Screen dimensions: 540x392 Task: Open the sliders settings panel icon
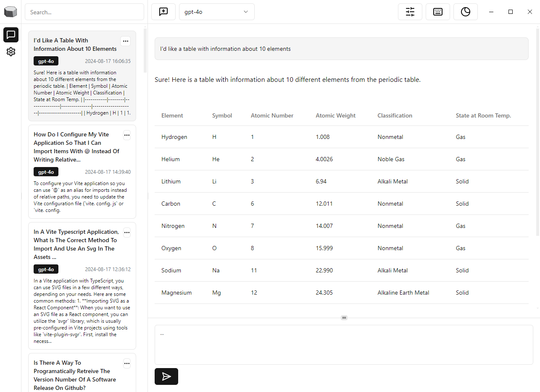click(410, 12)
